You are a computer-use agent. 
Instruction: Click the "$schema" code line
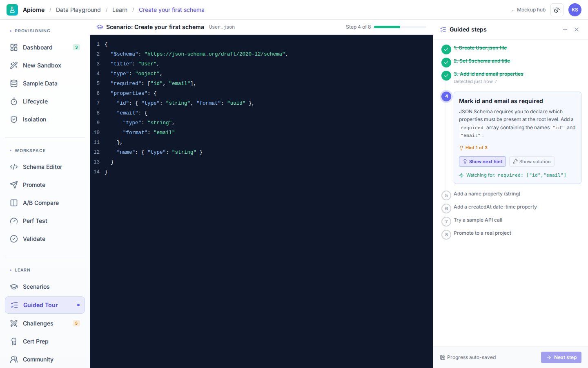point(199,54)
